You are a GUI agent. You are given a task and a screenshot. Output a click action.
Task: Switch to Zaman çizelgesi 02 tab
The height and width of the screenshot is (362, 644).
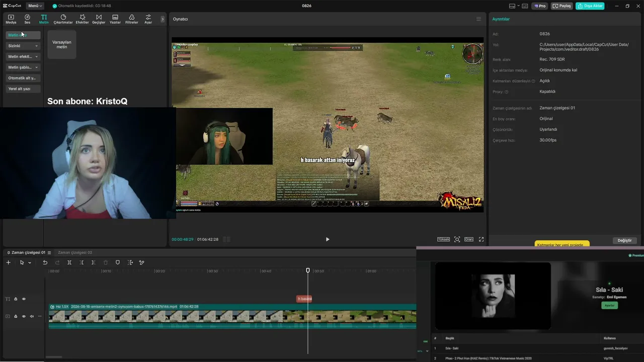75,252
